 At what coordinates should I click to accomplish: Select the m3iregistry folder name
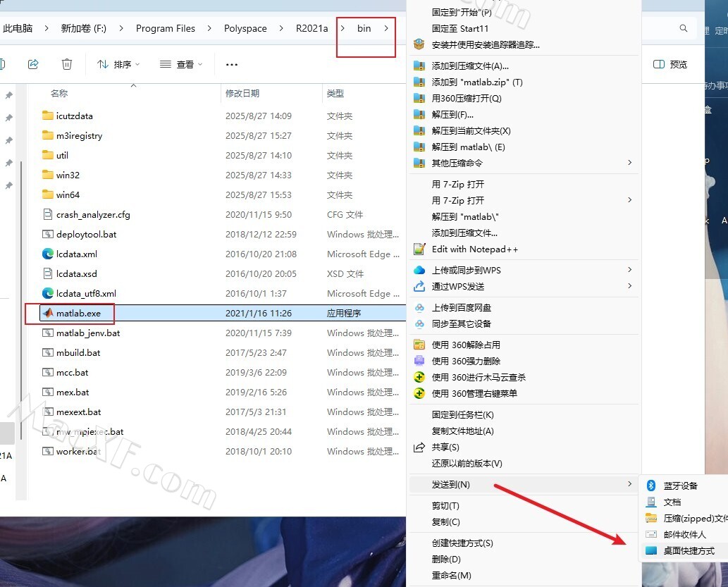pos(79,135)
